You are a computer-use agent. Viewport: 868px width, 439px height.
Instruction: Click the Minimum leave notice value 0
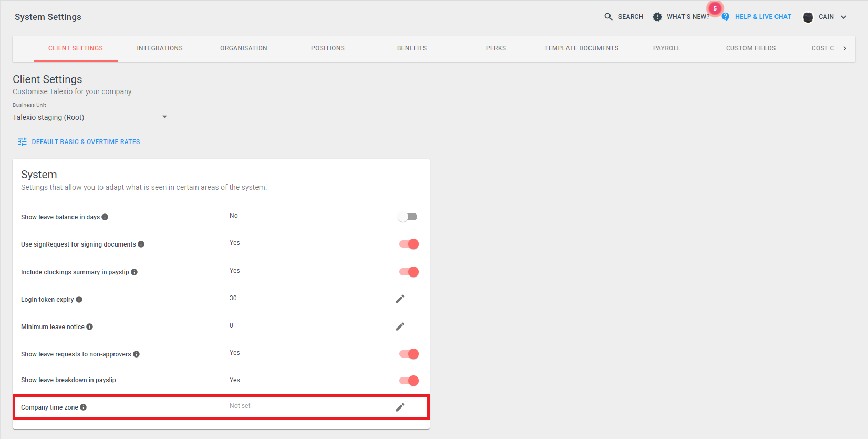pos(231,325)
